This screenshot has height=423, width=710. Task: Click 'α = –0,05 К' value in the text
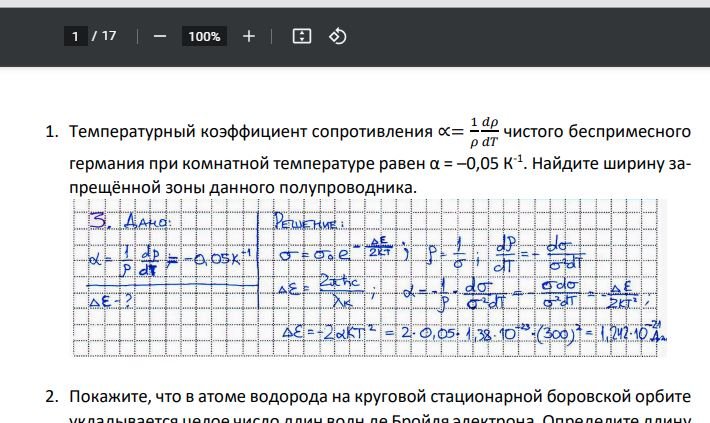476,161
